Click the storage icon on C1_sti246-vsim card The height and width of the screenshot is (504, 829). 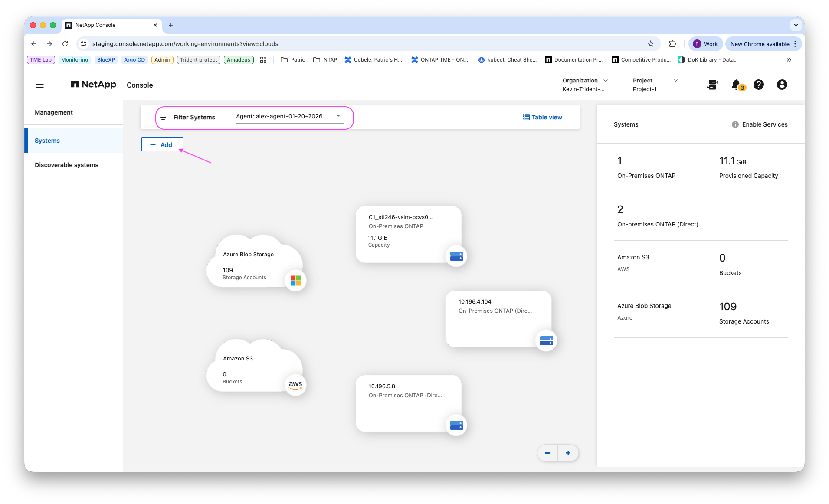click(x=456, y=256)
